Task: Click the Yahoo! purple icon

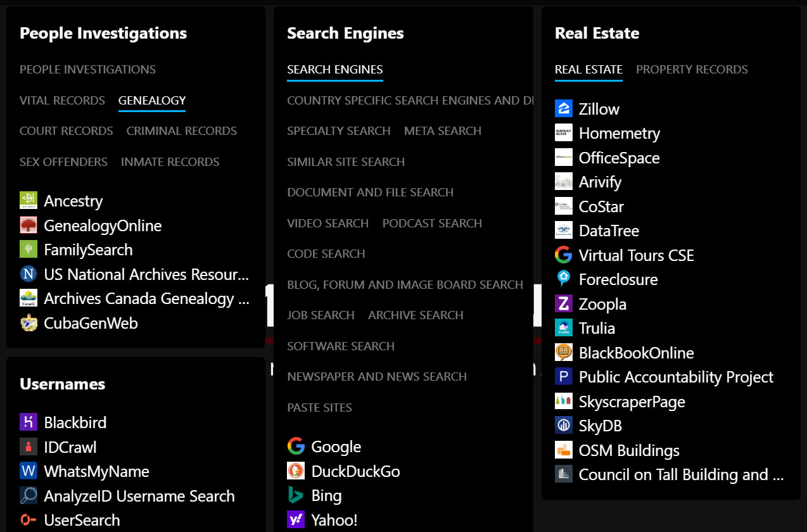Action: (296, 520)
